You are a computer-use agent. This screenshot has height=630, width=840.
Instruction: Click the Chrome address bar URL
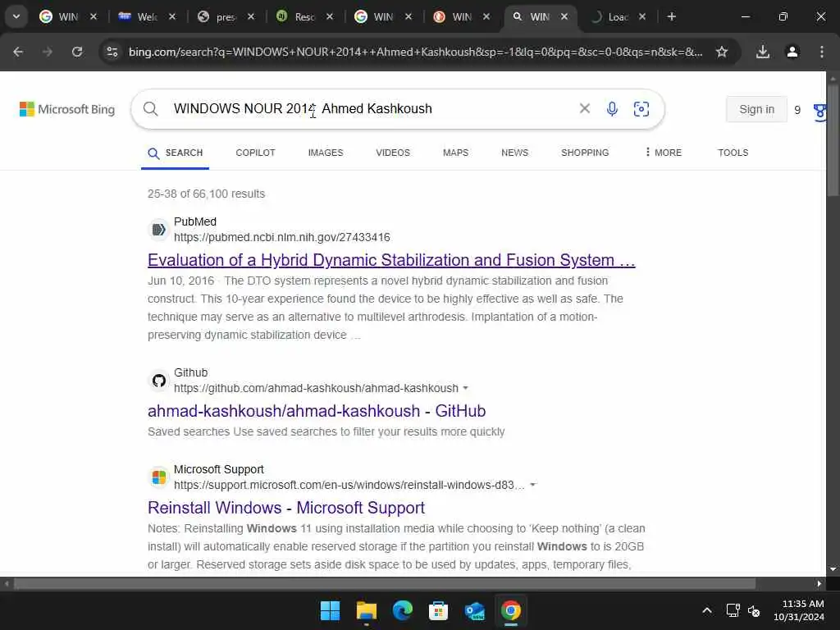[415, 52]
